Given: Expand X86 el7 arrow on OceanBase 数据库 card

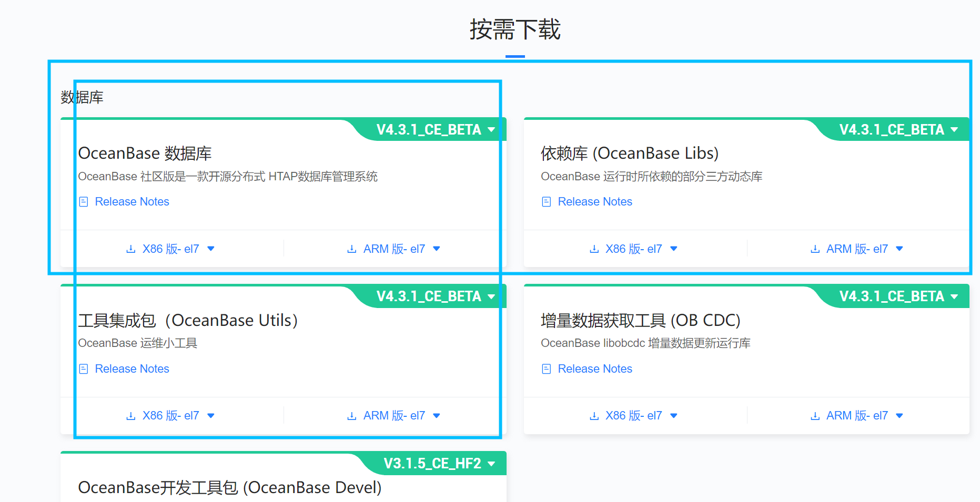Looking at the screenshot, I should (211, 249).
